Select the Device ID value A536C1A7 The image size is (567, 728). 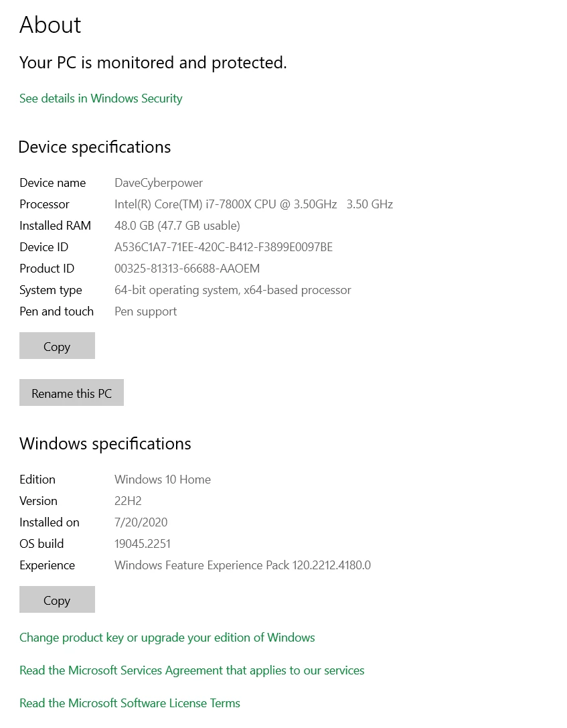[x=224, y=247]
